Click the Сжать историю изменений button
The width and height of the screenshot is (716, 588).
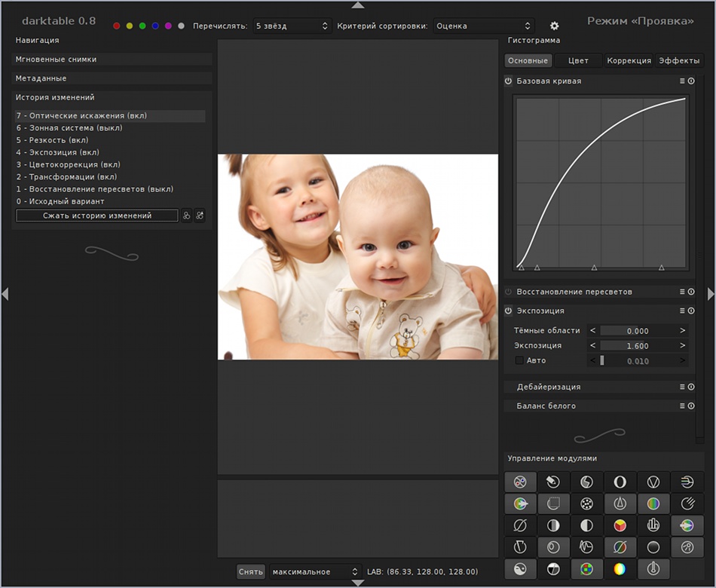[96, 216]
